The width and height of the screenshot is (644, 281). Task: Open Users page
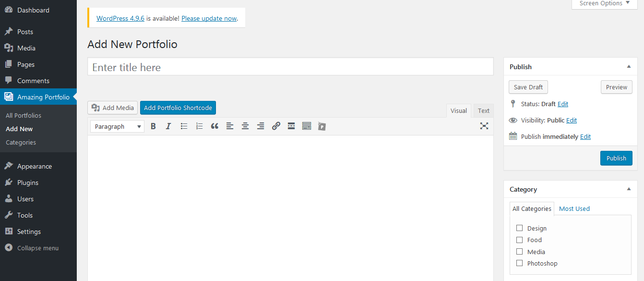[x=38, y=199]
